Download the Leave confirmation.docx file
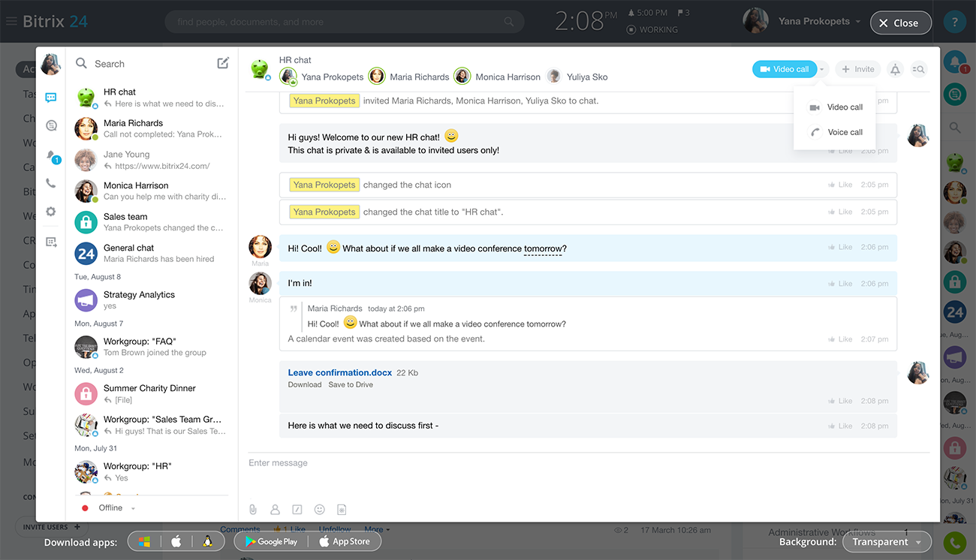This screenshot has width=976, height=560. (304, 384)
